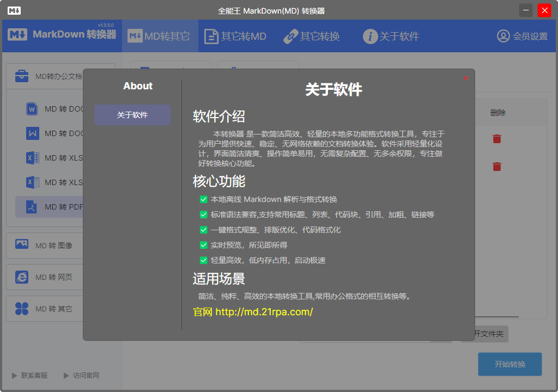Click the browser icon of MD 转 网页
Screen dimensions: 558x392
[22, 277]
